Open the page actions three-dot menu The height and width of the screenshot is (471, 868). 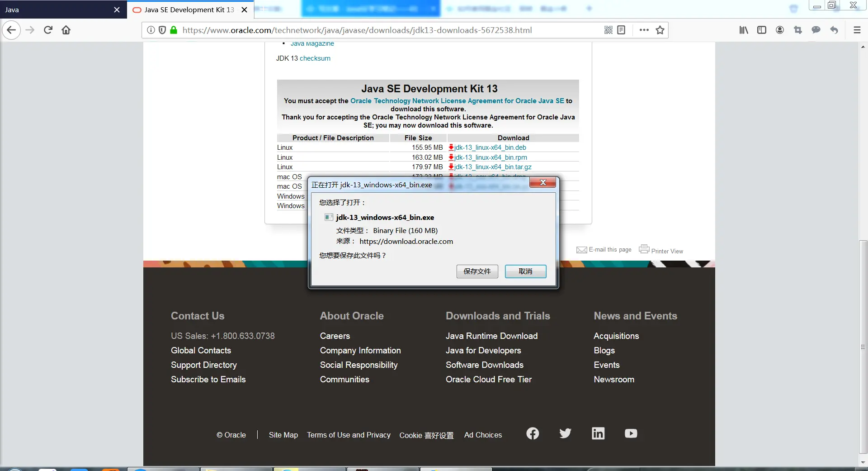click(x=644, y=30)
